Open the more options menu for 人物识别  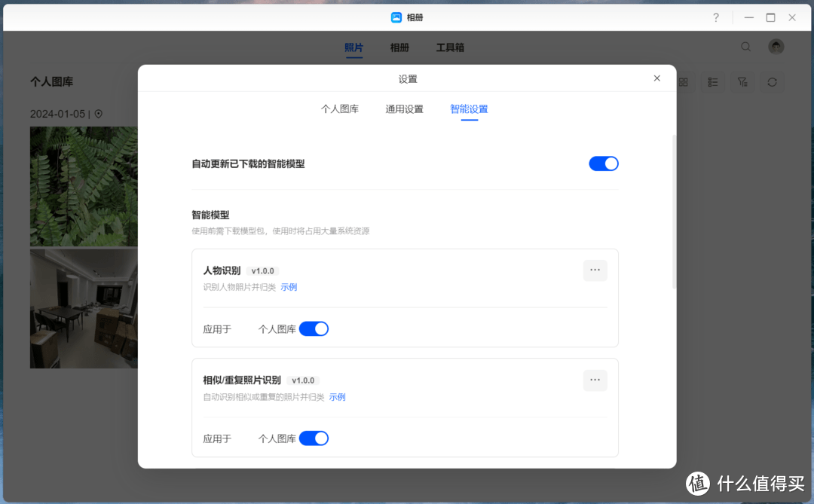[x=595, y=270]
